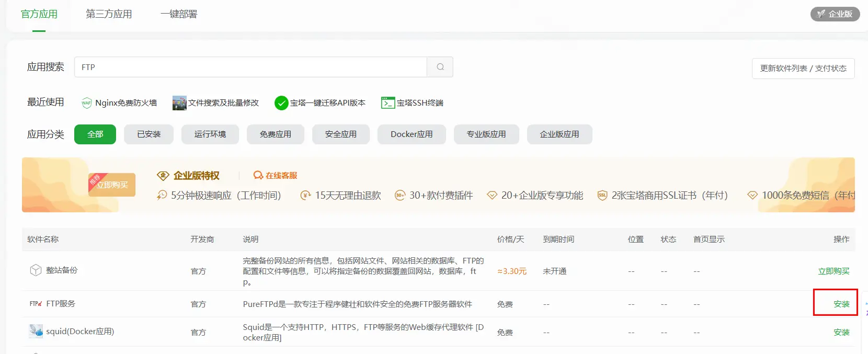Click the 20+企业版专享功能 diamond icon
Screen dimensions: 868x354
pos(492,196)
